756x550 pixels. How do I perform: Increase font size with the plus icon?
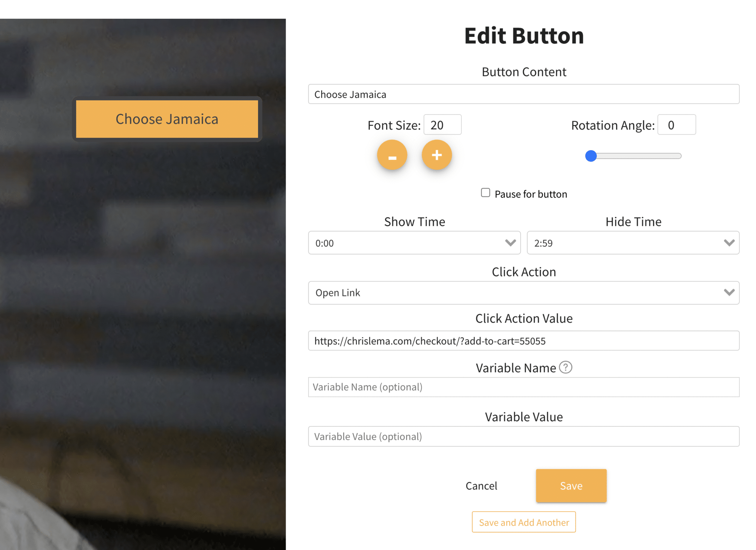pyautogui.click(x=437, y=155)
